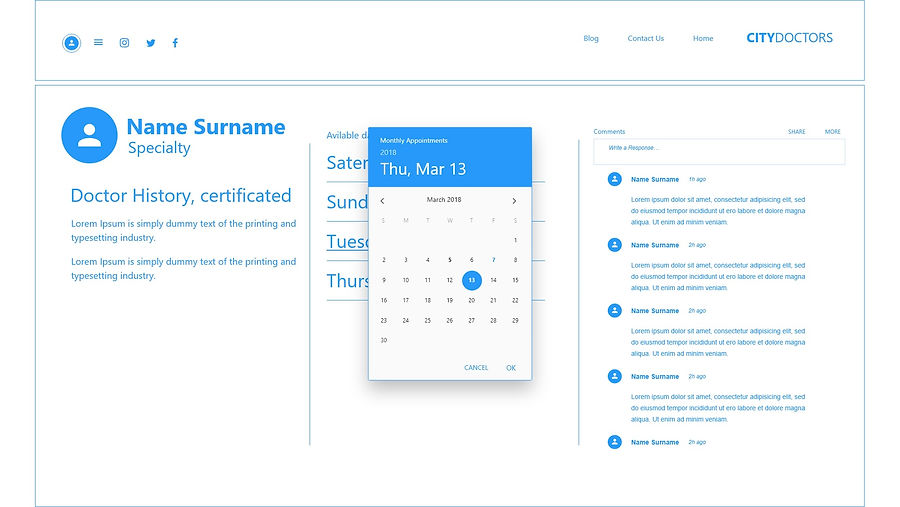
Task: Open the underlined Tuesday availability link
Action: [x=347, y=242]
